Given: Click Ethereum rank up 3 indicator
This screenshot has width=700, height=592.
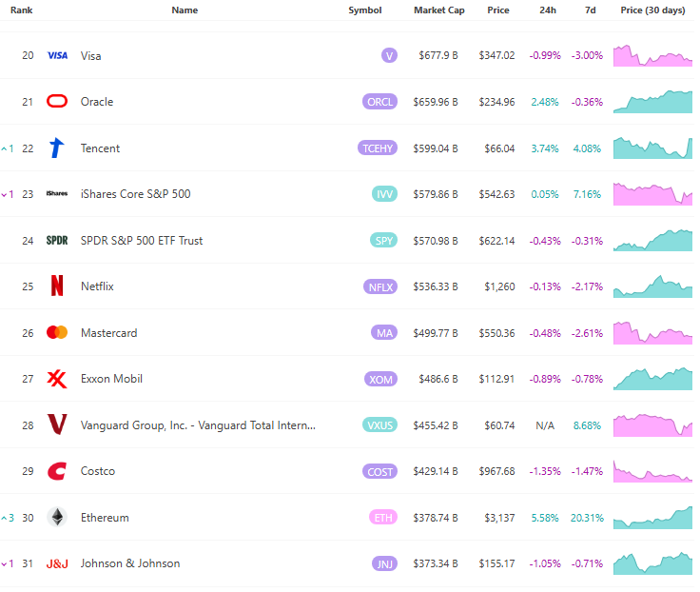Looking at the screenshot, I should pyautogui.click(x=8, y=518).
